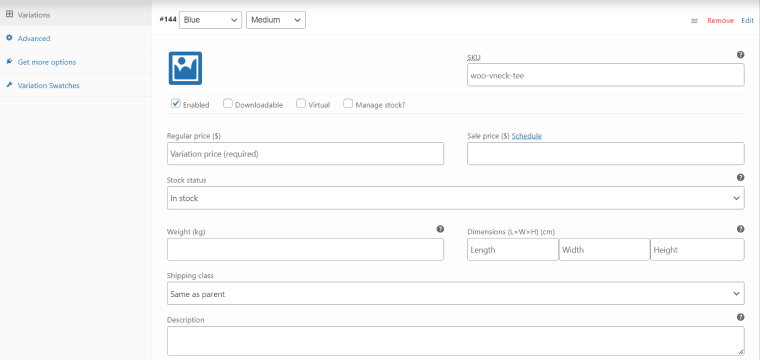
Task: Click inside the Description text area
Action: [456, 341]
